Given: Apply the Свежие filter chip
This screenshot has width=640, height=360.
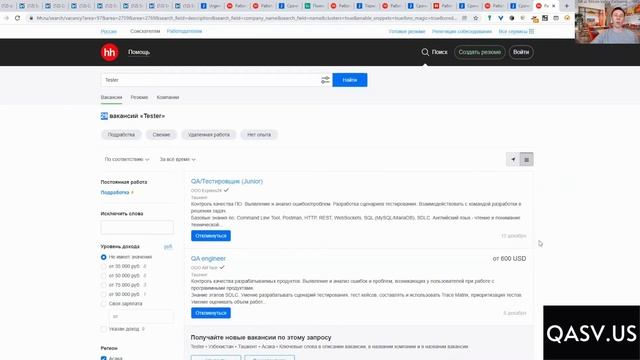Looking at the screenshot, I should pyautogui.click(x=161, y=135).
